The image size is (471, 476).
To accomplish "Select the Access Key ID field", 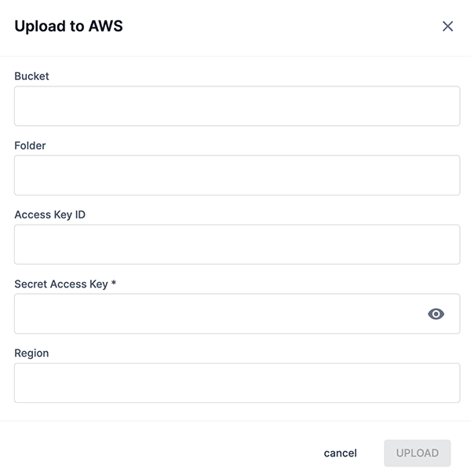I will pos(236,244).
